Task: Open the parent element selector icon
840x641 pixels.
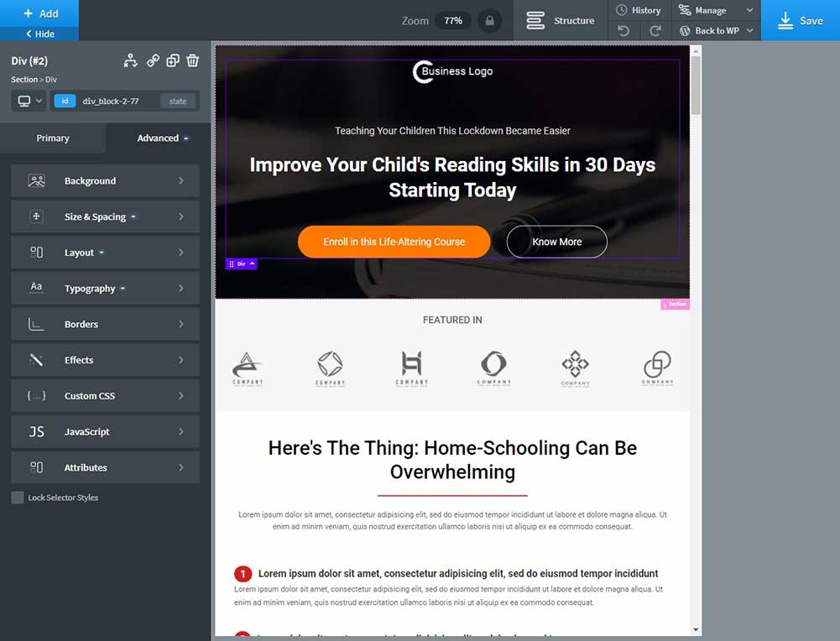Action: coord(130,60)
